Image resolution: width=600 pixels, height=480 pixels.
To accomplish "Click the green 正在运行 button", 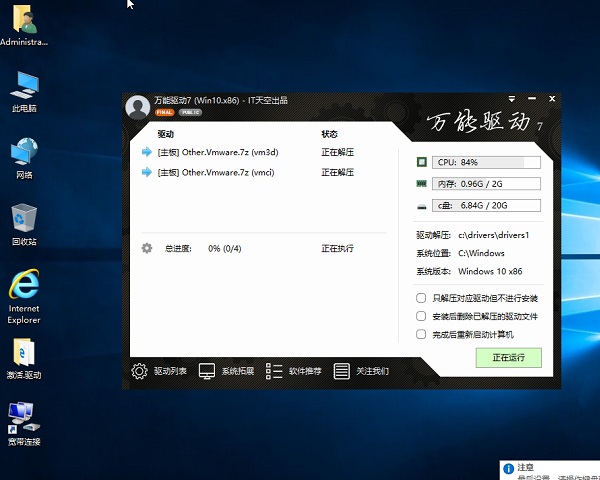I will click(507, 357).
